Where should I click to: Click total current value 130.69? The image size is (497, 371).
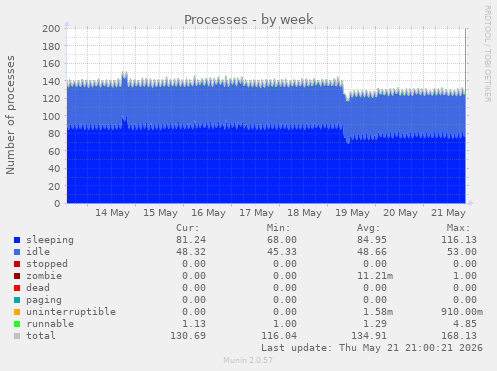[x=188, y=336]
